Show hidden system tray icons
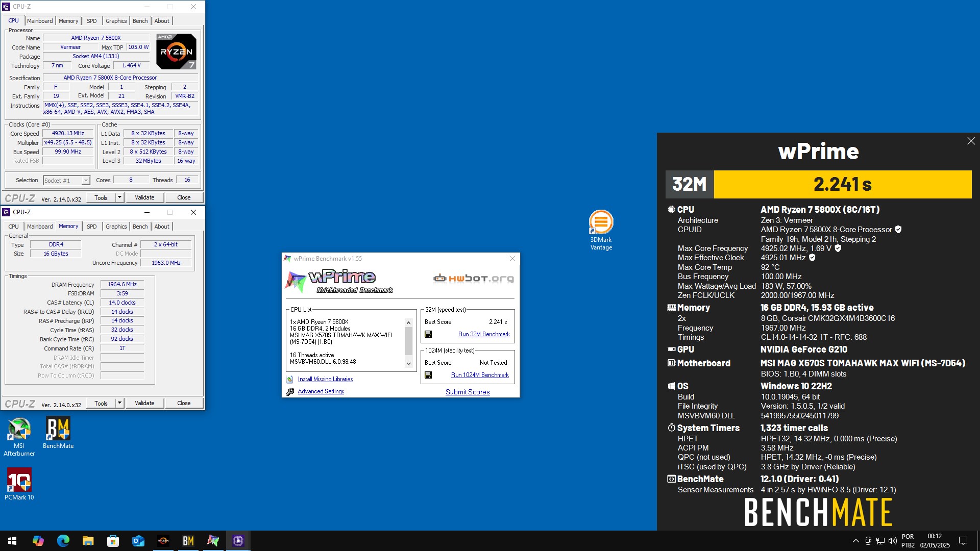Screen dimensions: 980x551 [x=855, y=541]
